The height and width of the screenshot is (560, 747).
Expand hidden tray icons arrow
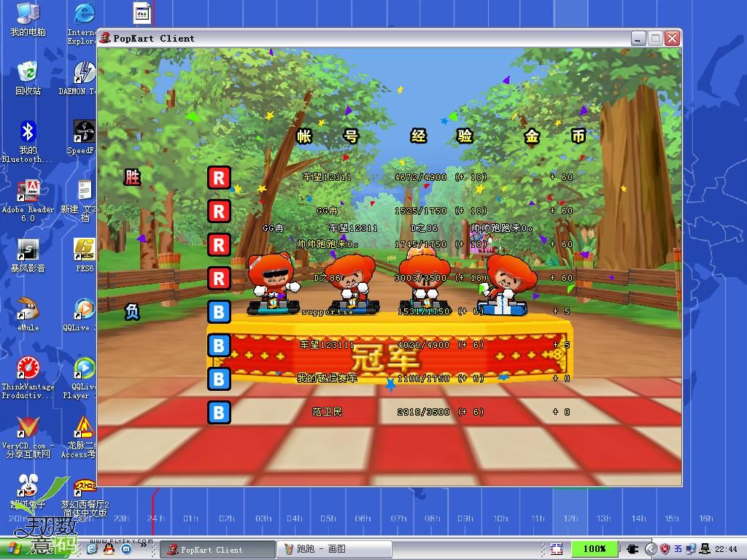(651, 549)
